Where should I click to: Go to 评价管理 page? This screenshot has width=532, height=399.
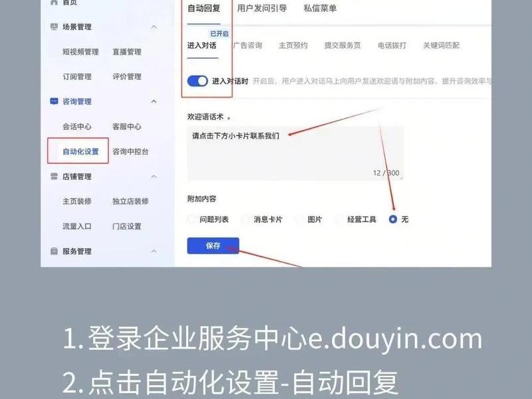(127, 76)
